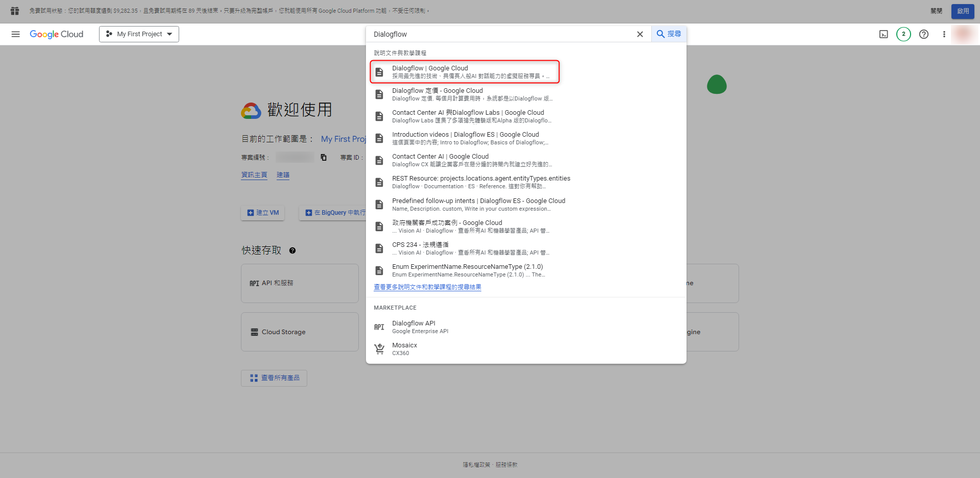Open the user account avatar
The image size is (980, 478).
pyautogui.click(x=963, y=34)
